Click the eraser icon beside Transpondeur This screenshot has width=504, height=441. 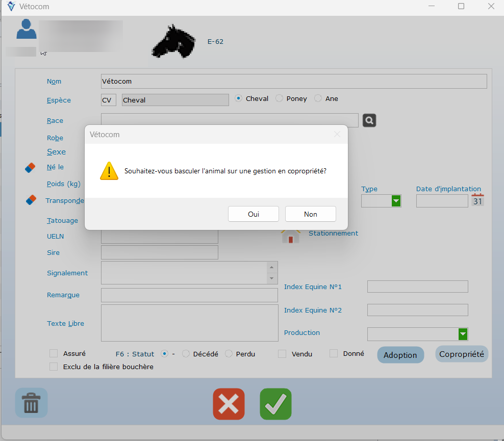[31, 200]
